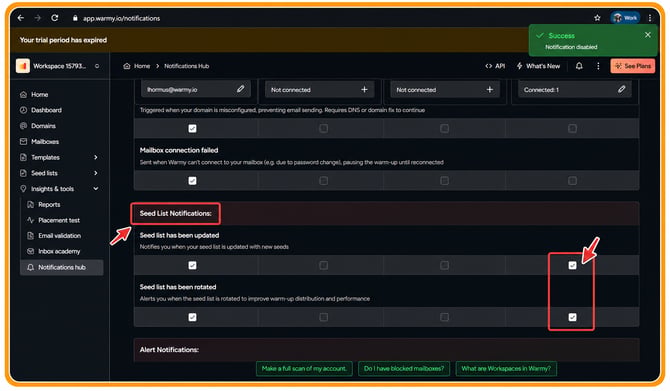Go back with the browser back arrow
Screen dimensions: 670x391
pyautogui.click(x=21, y=18)
